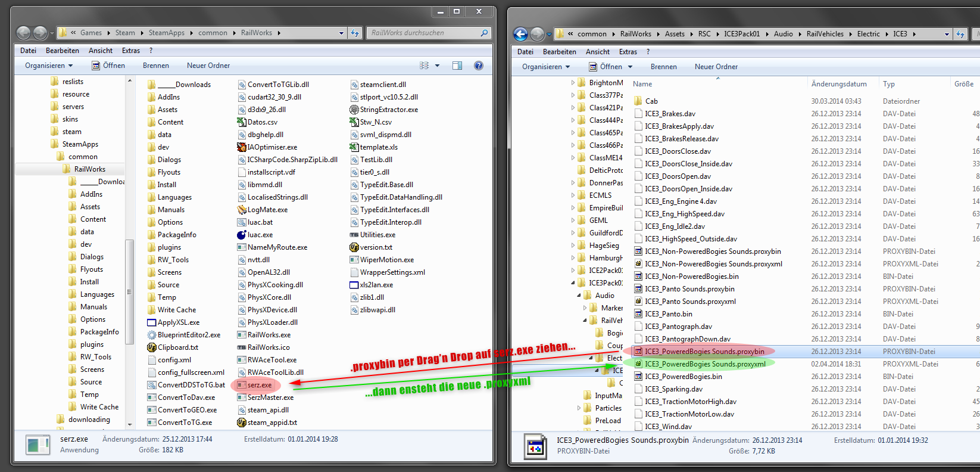Click the tree pane scroll-down arrow in RailWorks window
The height and width of the screenshot is (472, 980).
click(x=130, y=425)
